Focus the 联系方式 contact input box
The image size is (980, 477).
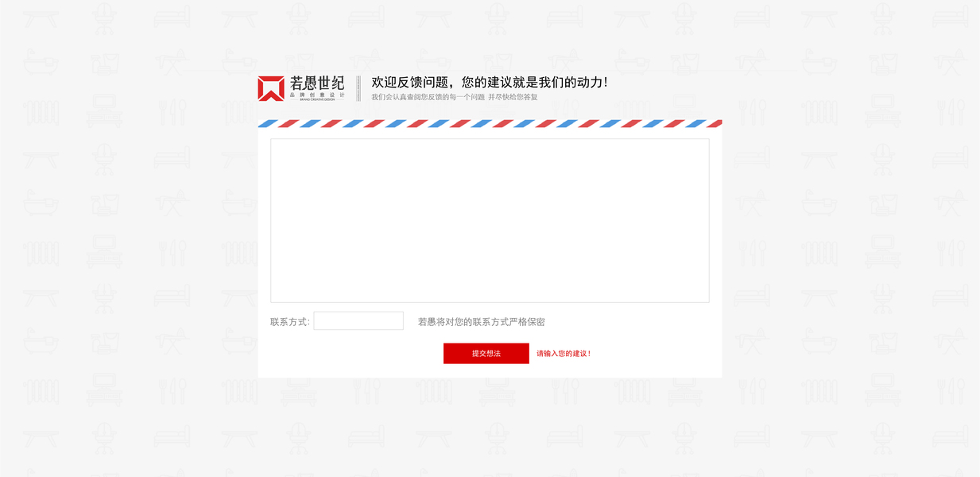[x=358, y=320]
